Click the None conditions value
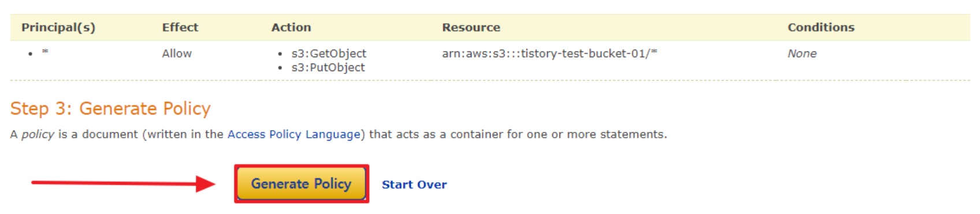 click(802, 53)
